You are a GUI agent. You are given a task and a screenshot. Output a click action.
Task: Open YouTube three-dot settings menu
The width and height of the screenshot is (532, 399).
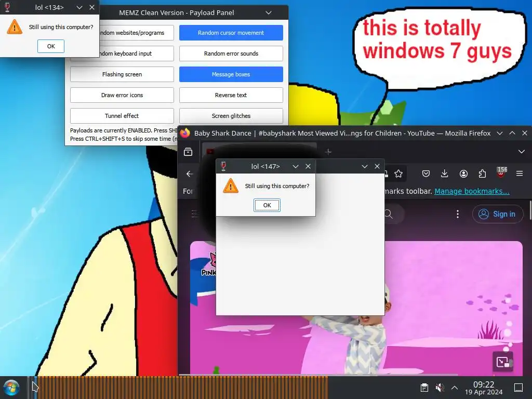tap(458, 214)
